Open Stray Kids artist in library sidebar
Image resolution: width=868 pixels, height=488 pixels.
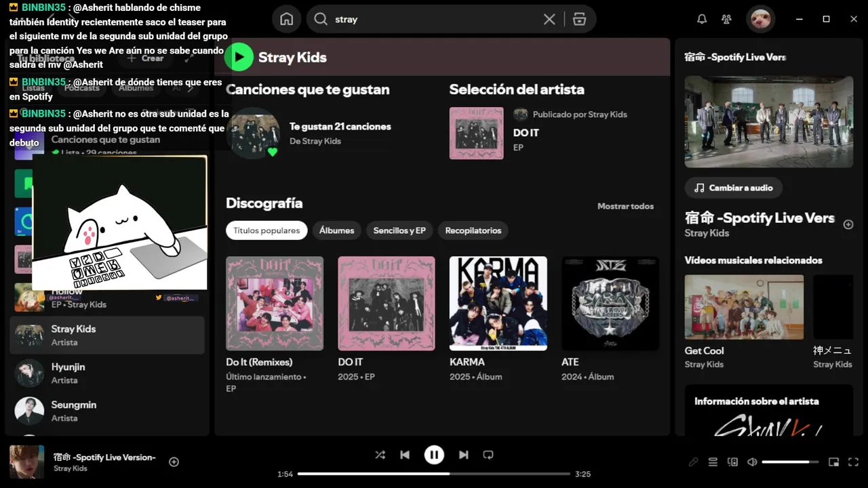(x=107, y=335)
